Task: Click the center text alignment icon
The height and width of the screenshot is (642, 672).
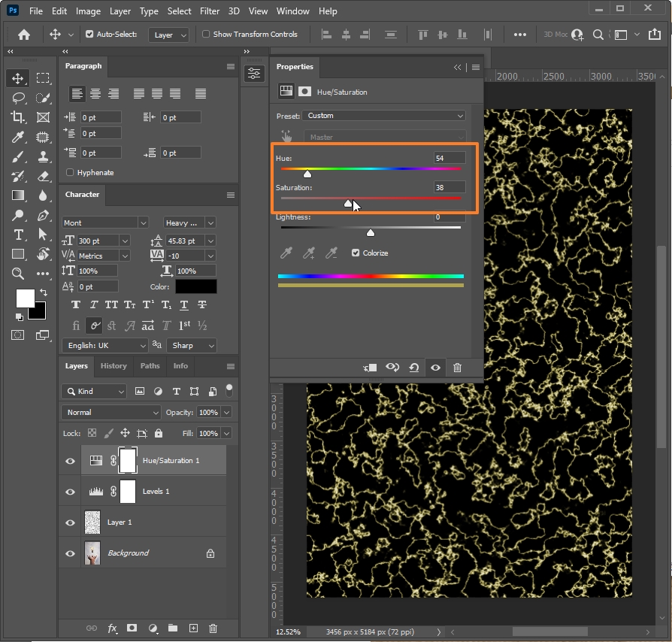Action: 95,94
